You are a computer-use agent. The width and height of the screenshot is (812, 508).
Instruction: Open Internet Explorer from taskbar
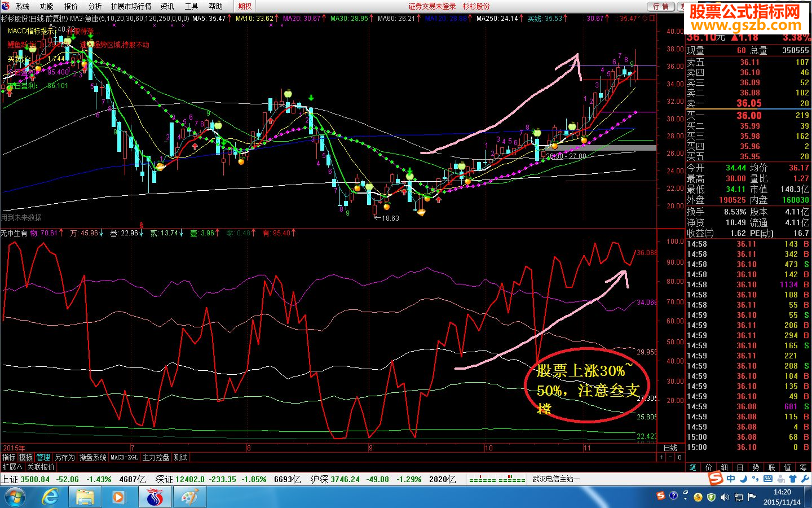(x=51, y=497)
